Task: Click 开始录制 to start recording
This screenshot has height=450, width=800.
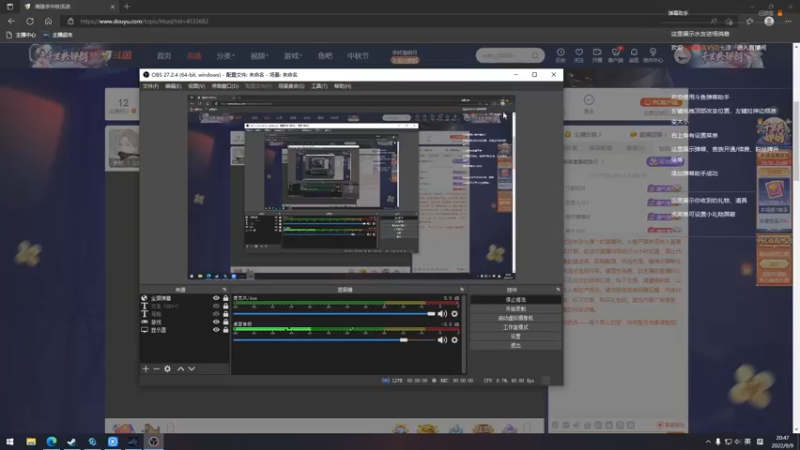Action: (x=515, y=309)
